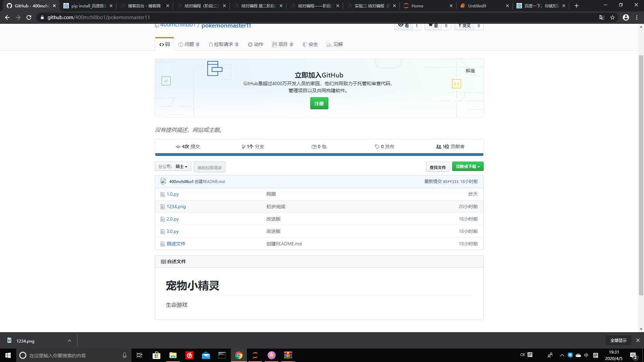
Task: Expand the 1234.png download options chevron
Action: [x=69, y=341]
